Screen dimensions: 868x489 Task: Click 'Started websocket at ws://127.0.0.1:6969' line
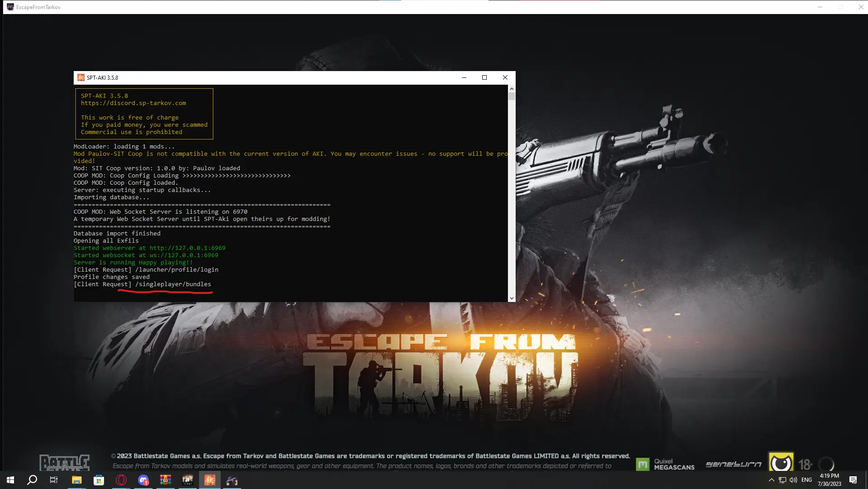[x=146, y=255]
